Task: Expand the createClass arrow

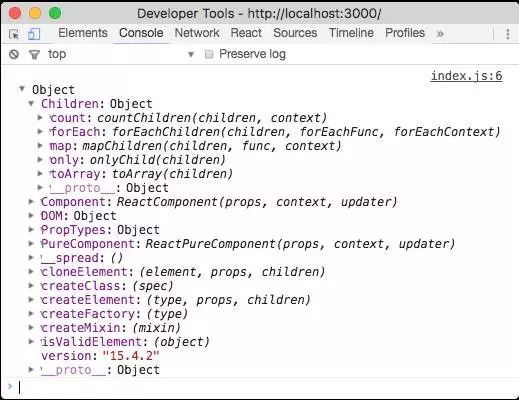Action: pyautogui.click(x=31, y=285)
